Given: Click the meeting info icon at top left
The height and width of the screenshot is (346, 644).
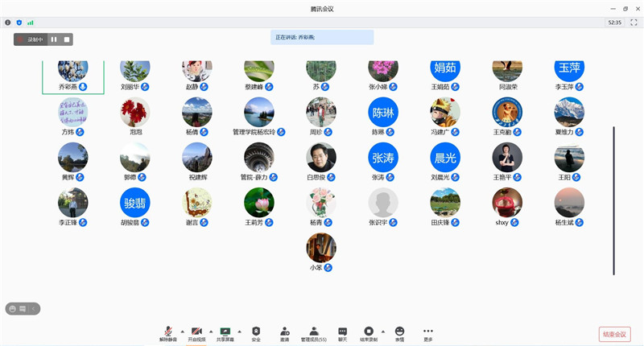Looking at the screenshot, I should 8,23.
